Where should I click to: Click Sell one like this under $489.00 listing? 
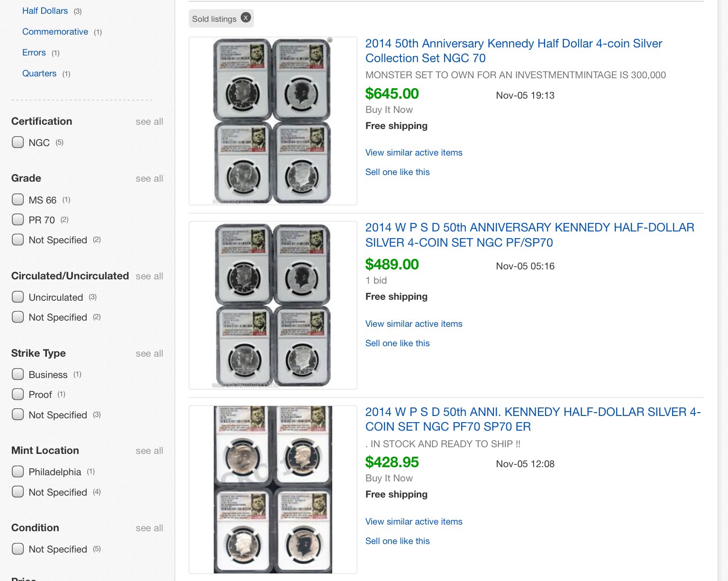(x=397, y=343)
